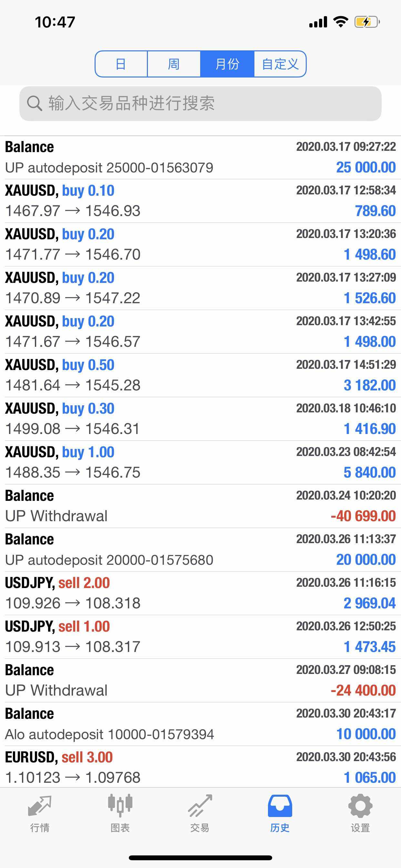
Task: Open the XAUUSD buy 0.50 trade
Action: tap(200, 375)
